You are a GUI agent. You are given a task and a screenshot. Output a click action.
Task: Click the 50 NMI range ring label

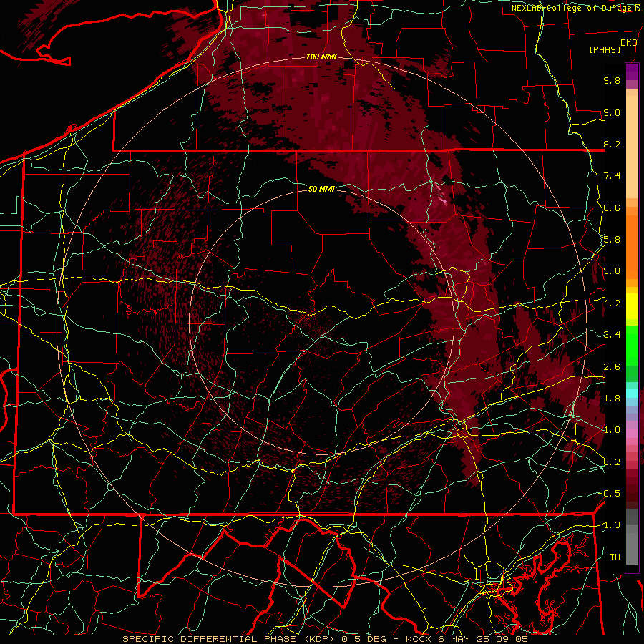point(321,189)
